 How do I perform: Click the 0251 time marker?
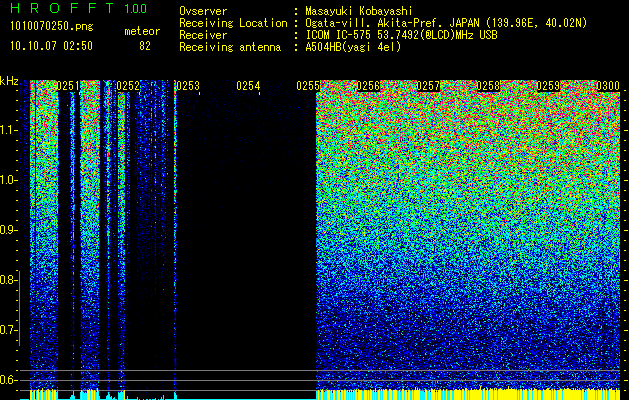coord(67,86)
